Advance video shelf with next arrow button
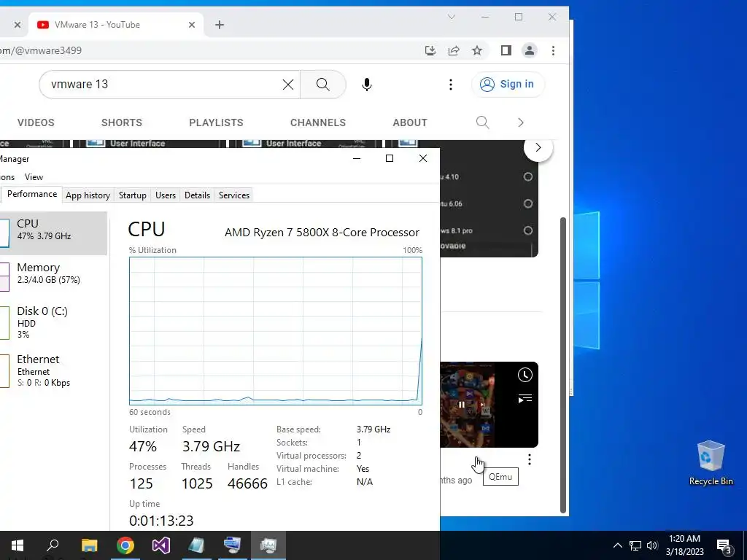Screen dimensions: 747x560 click(538, 147)
